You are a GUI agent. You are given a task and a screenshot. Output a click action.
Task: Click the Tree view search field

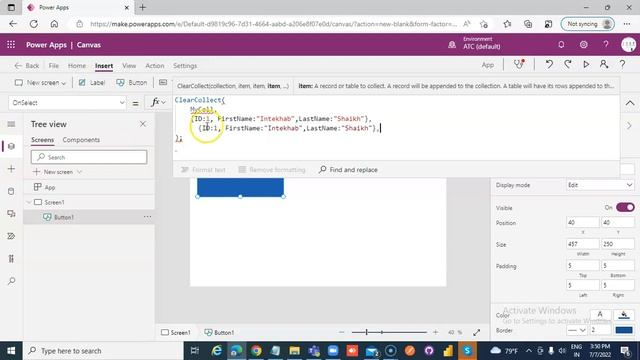pyautogui.click(x=89, y=157)
